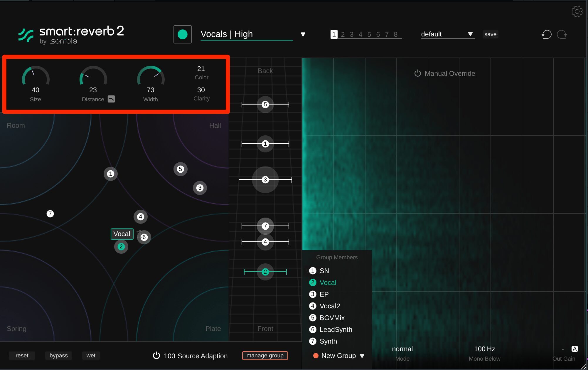Select green node 2 in the reverb matrix
588x370 pixels.
point(121,247)
